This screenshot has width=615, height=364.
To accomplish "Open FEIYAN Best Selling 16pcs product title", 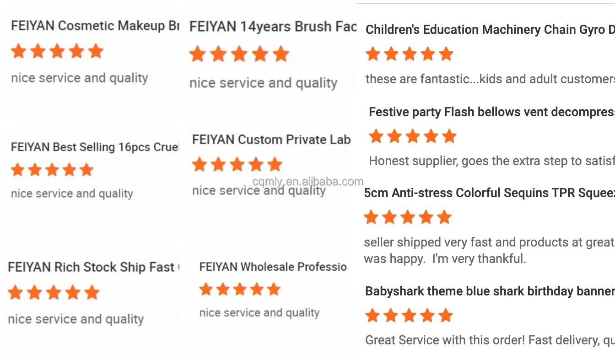I will coord(95,147).
